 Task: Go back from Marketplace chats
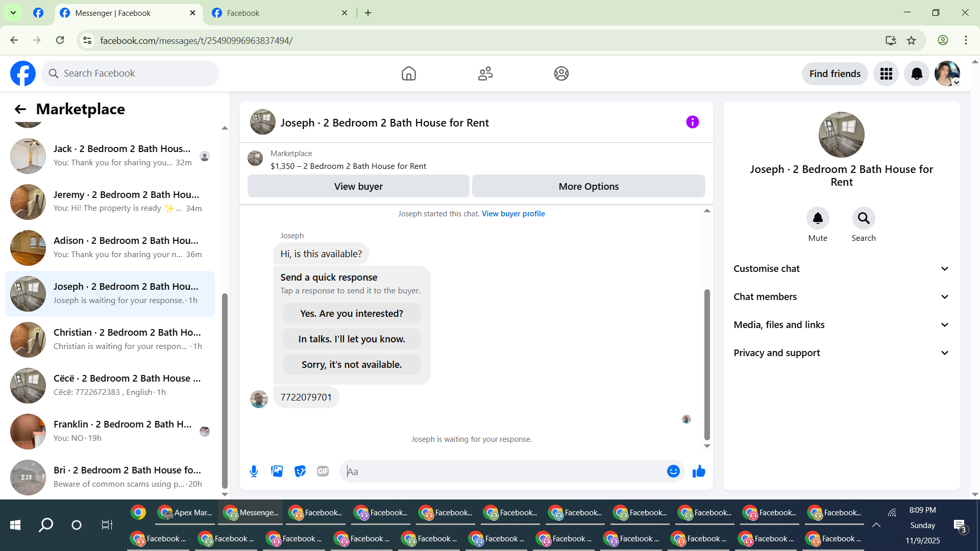(x=20, y=109)
